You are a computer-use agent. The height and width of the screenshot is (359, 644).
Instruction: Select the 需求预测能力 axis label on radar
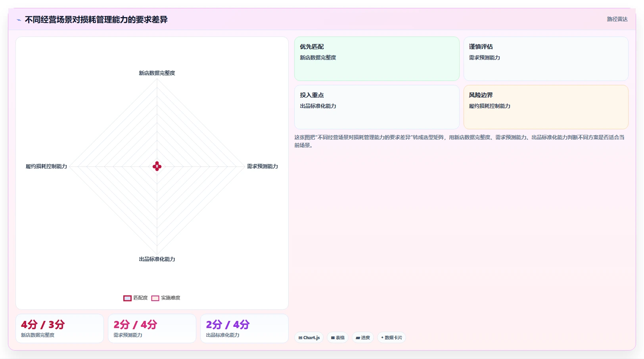click(x=263, y=166)
